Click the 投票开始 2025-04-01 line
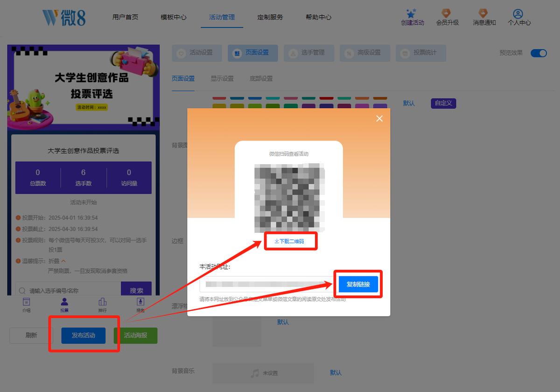The width and height of the screenshot is (560, 392). [56, 218]
